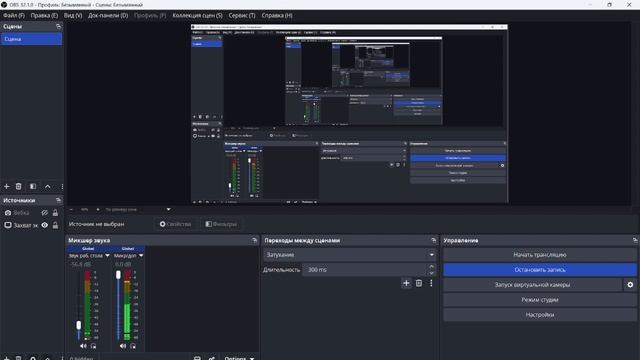Open the Вид menu

click(x=73, y=15)
